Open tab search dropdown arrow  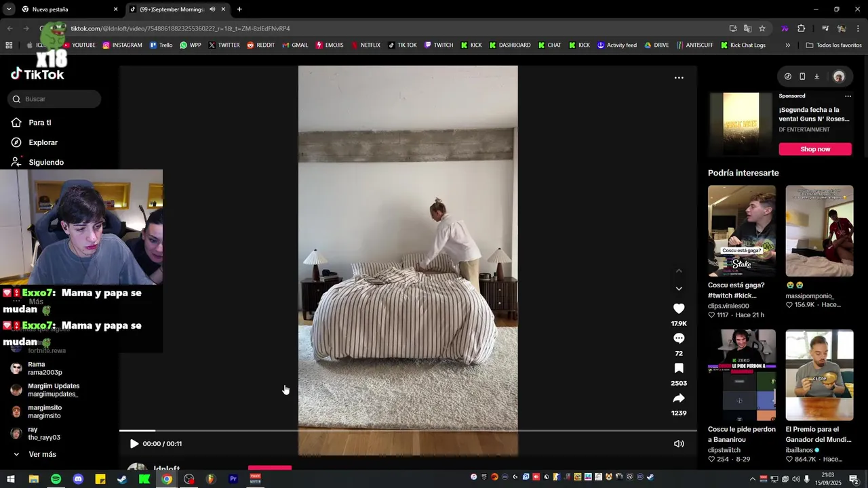click(9, 9)
